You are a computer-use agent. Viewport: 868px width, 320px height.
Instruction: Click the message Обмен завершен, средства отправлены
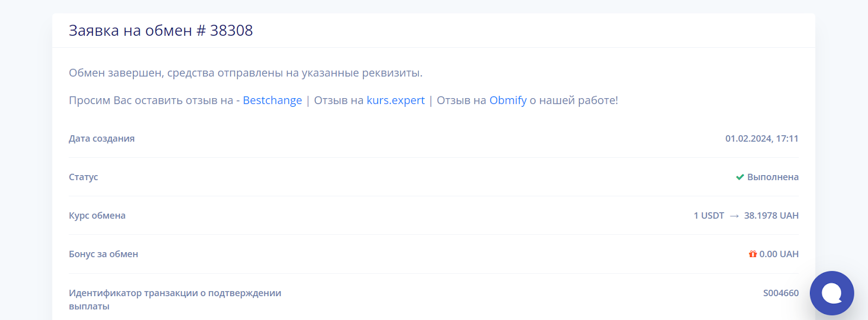[245, 73]
